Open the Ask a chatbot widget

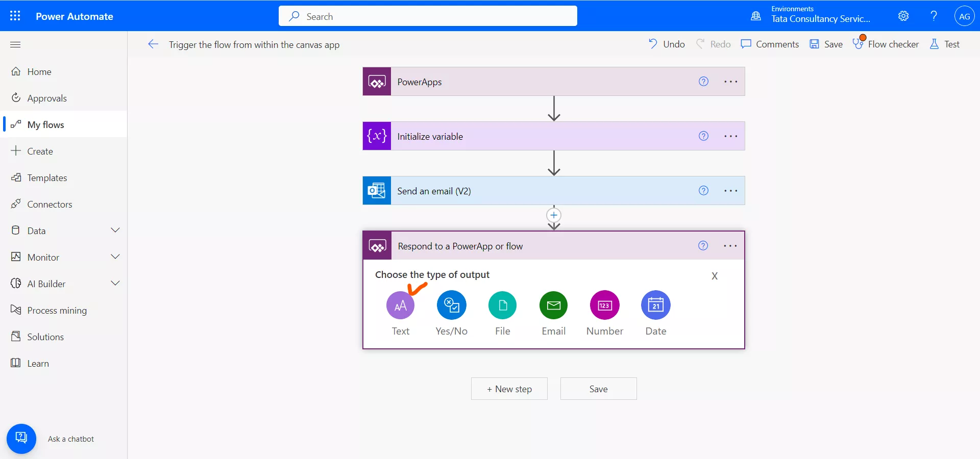click(21, 439)
